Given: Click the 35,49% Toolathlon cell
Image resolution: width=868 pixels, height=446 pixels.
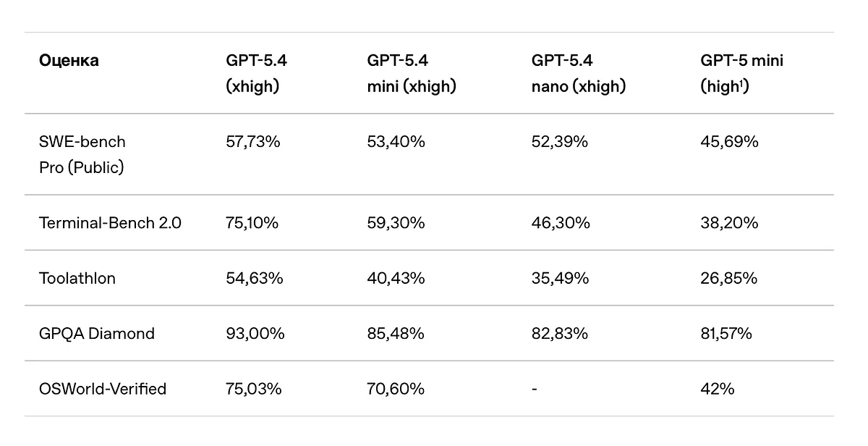Looking at the screenshot, I should click(560, 278).
